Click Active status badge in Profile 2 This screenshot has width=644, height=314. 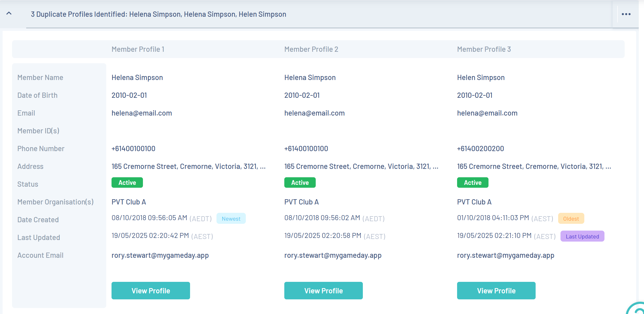[300, 182]
